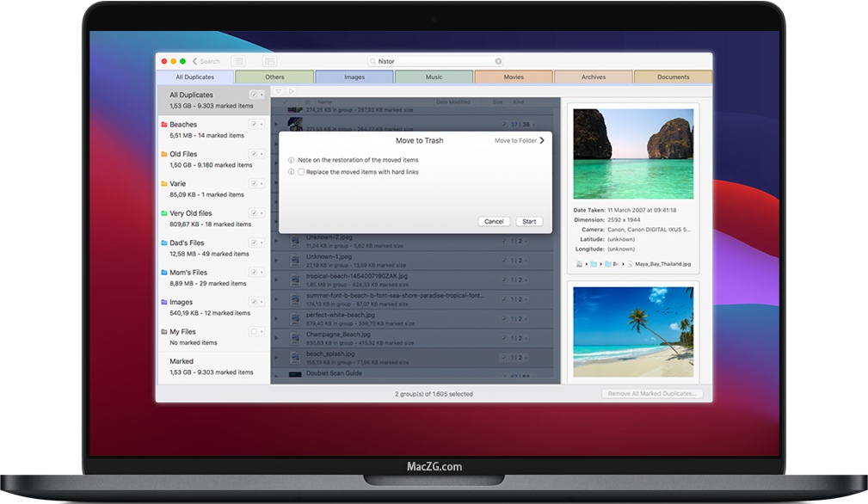868x504 pixels.
Task: Click the info icon about restoring moved items
Action: pos(290,159)
